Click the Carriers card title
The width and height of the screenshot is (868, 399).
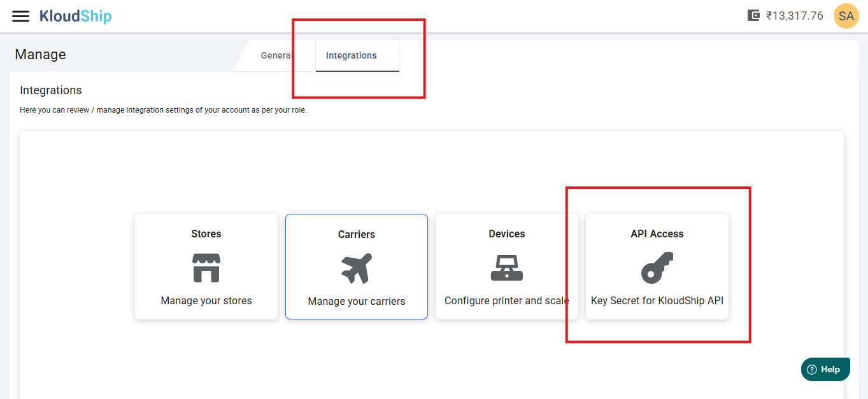tap(357, 234)
